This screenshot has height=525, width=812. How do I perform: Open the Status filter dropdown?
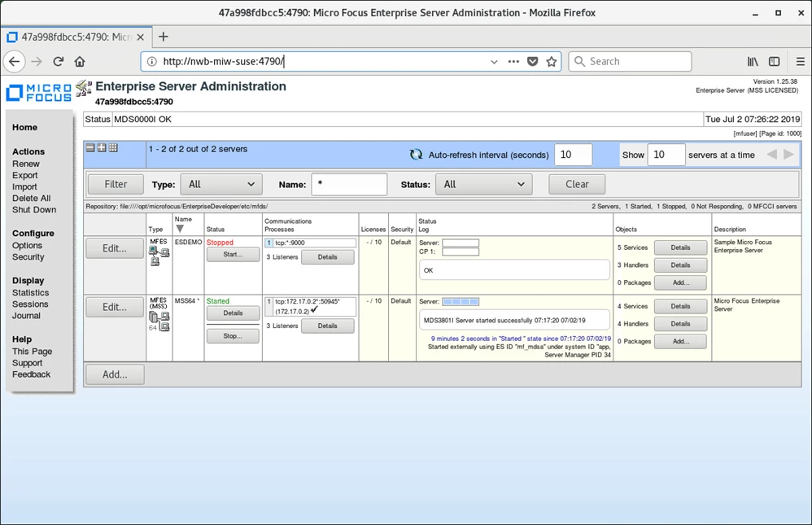tap(483, 184)
